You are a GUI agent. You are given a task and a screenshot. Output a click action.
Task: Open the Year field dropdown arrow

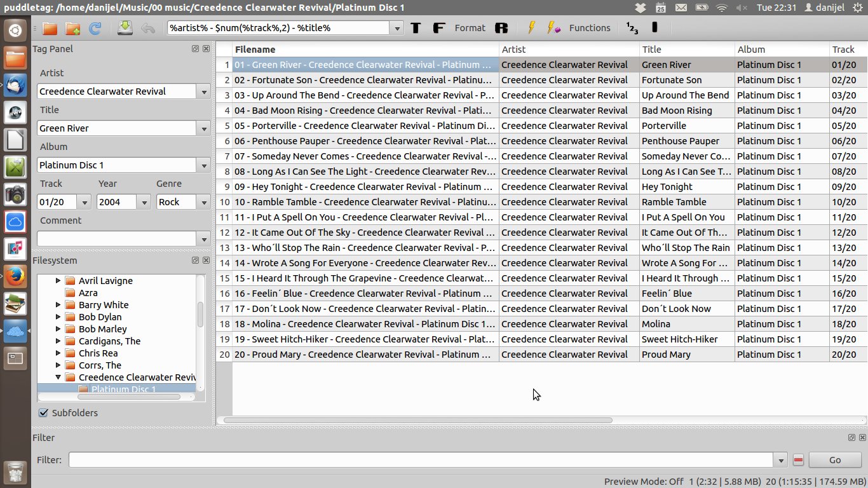[144, 202]
